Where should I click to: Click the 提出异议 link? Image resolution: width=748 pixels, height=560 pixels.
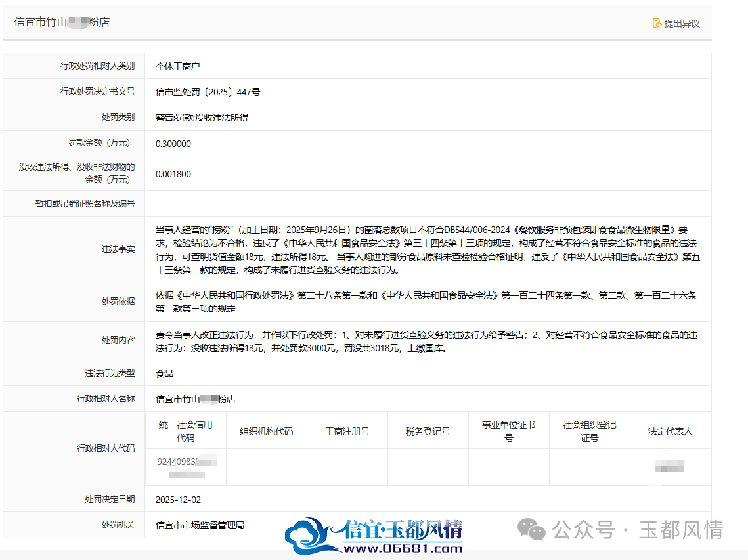[x=676, y=24]
